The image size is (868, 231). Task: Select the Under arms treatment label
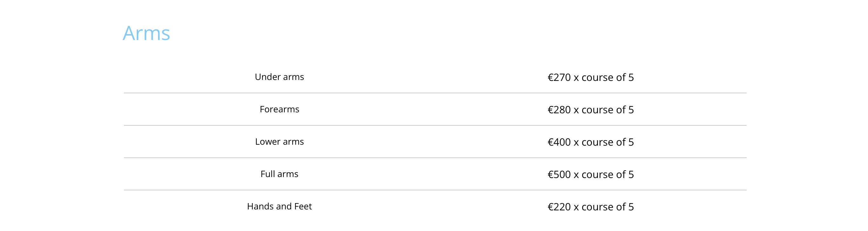(279, 77)
